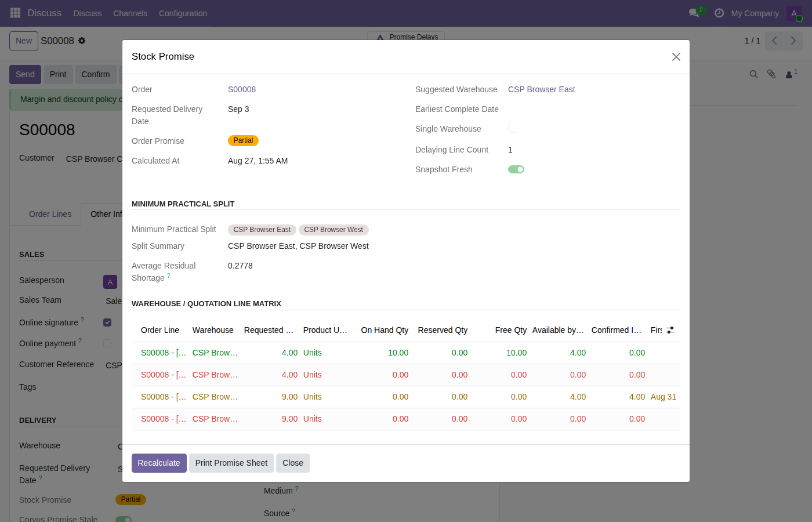Toggle the Online signature checkbox
The width and height of the screenshot is (812, 522).
tap(107, 322)
